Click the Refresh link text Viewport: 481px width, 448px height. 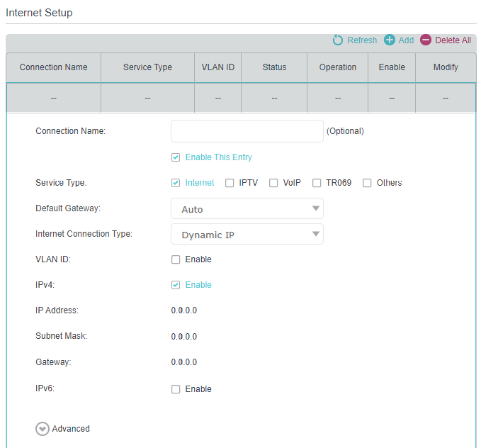(362, 40)
